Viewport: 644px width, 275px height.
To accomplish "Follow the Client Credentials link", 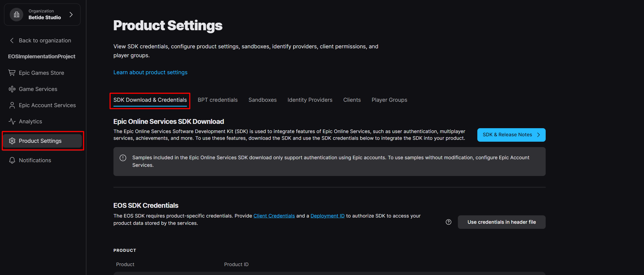I will [274, 216].
